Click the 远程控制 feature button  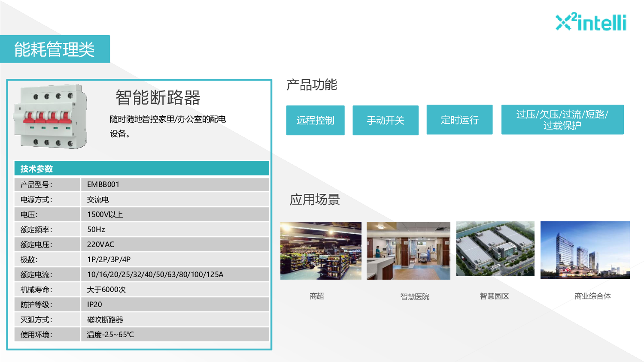pos(316,120)
